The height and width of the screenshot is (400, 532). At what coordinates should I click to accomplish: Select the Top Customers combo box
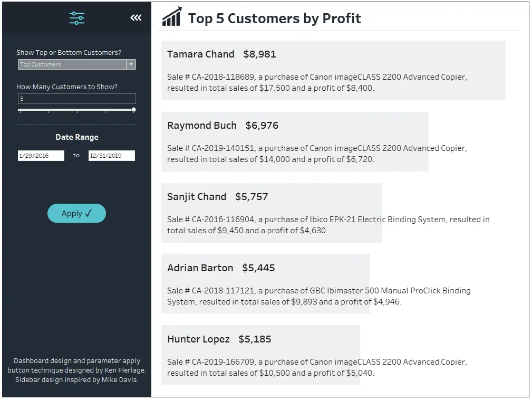(77, 64)
